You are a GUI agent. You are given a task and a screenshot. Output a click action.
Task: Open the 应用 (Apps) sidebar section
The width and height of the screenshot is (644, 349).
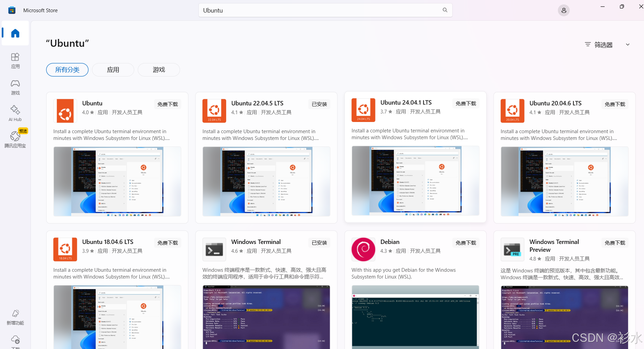15,61
